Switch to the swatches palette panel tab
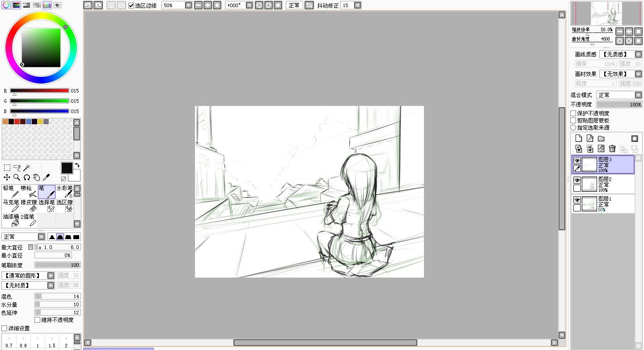Screen dimensions: 644x350 [x=47, y=5]
